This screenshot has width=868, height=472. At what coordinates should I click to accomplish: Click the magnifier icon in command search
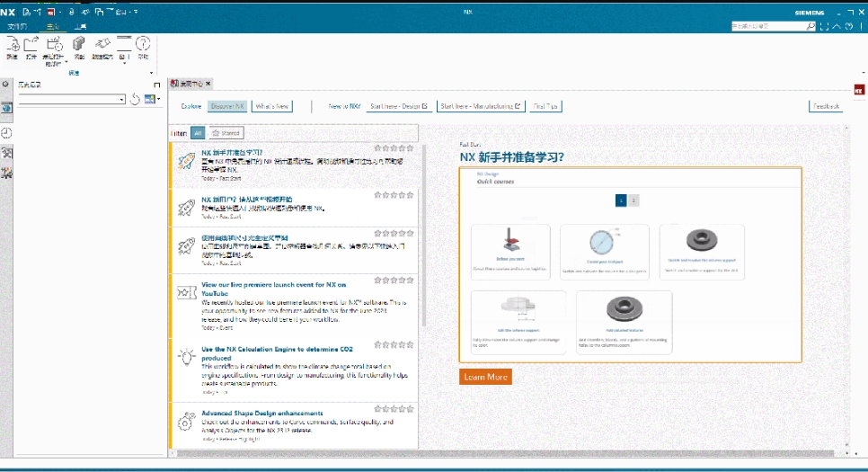810,26
